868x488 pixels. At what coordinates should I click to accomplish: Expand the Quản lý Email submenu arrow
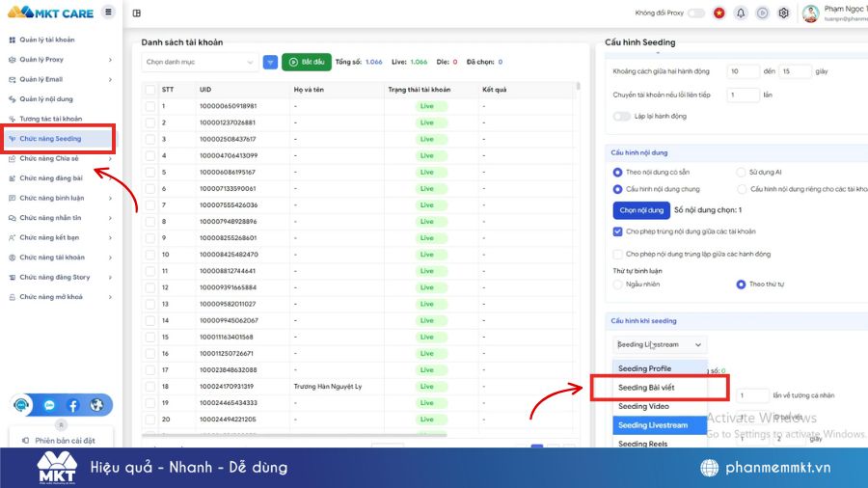pyautogui.click(x=110, y=80)
